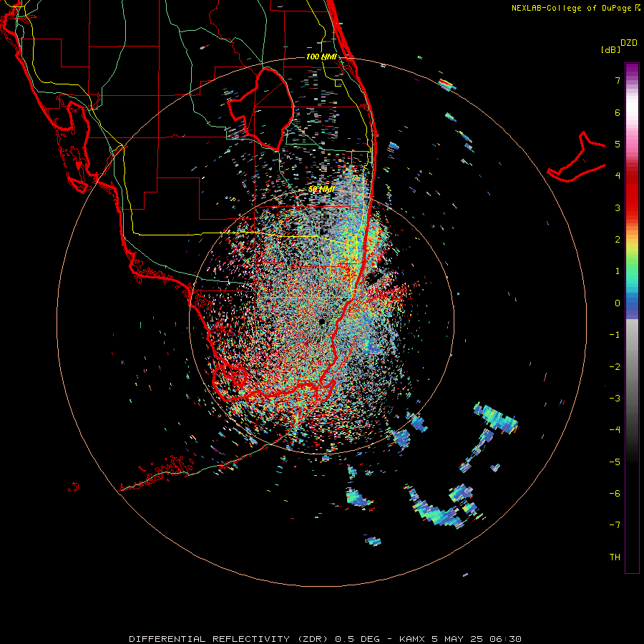Select the 1 dB scale label

pos(618,271)
